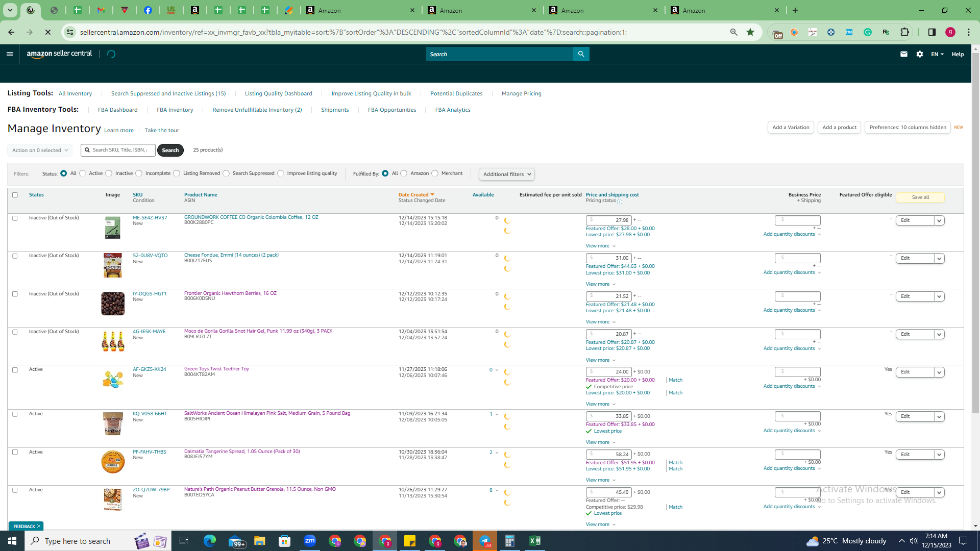Expand View more for Tangerine Spread row

[601, 480]
